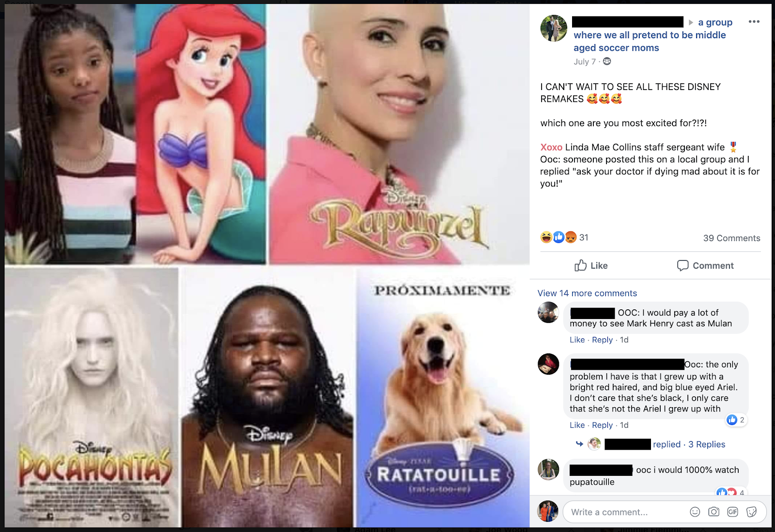The image size is (775, 532).
Task: Open the three-dot post options menu
Action: coord(754,22)
